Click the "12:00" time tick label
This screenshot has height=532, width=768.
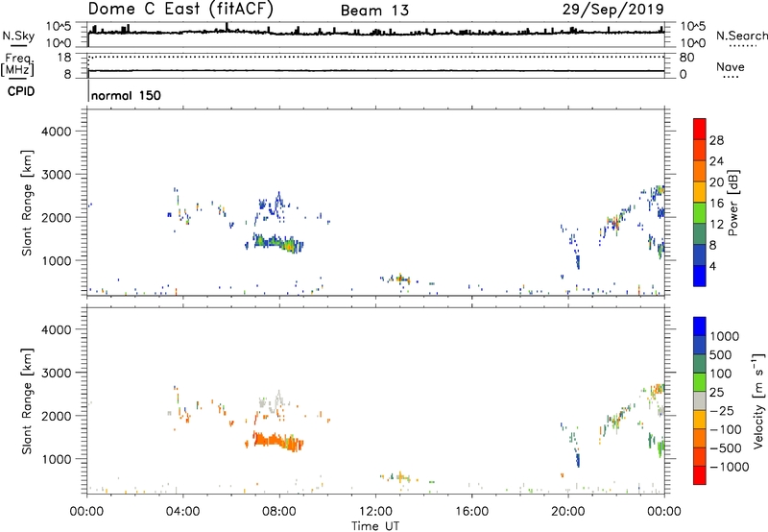coord(375,512)
